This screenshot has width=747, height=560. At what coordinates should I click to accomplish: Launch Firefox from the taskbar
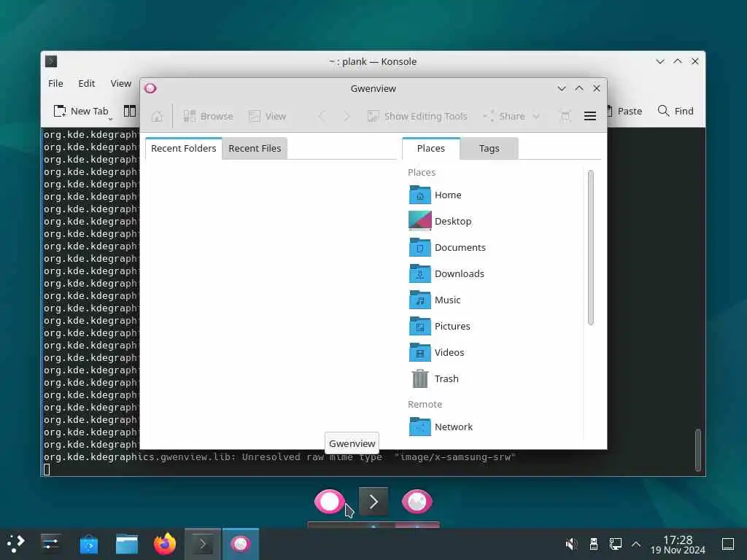click(165, 544)
